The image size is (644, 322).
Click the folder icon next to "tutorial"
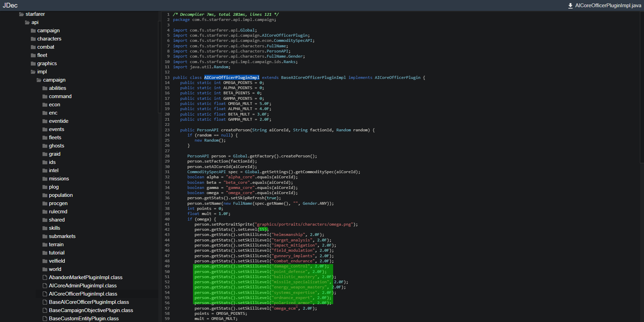tap(45, 253)
